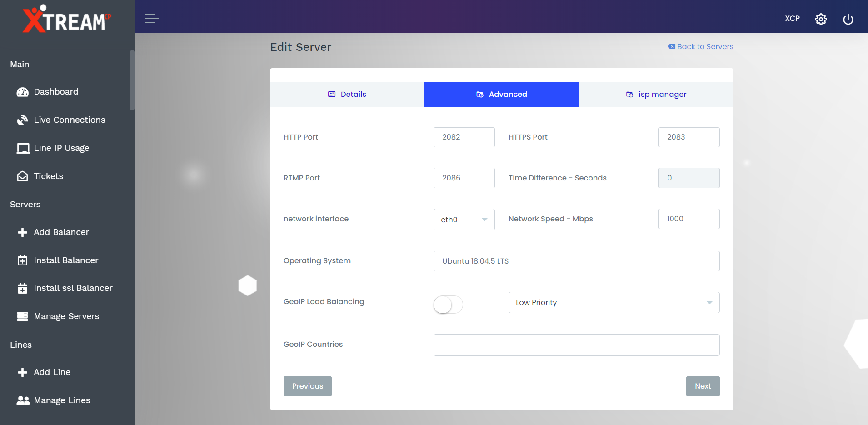The width and height of the screenshot is (868, 425).
Task: Click the Time Difference Seconds field
Action: pos(689,178)
